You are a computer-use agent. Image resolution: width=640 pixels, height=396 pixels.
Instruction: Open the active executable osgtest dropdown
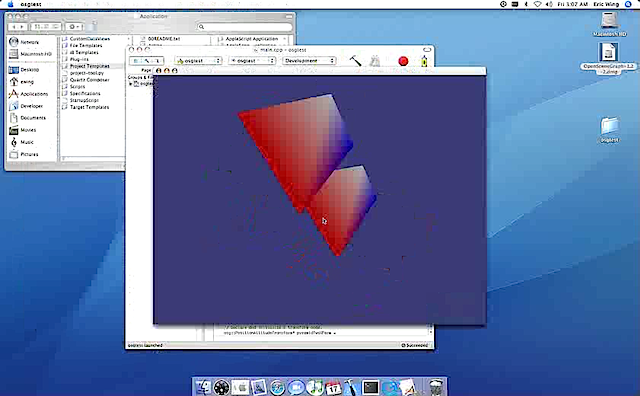(x=252, y=60)
